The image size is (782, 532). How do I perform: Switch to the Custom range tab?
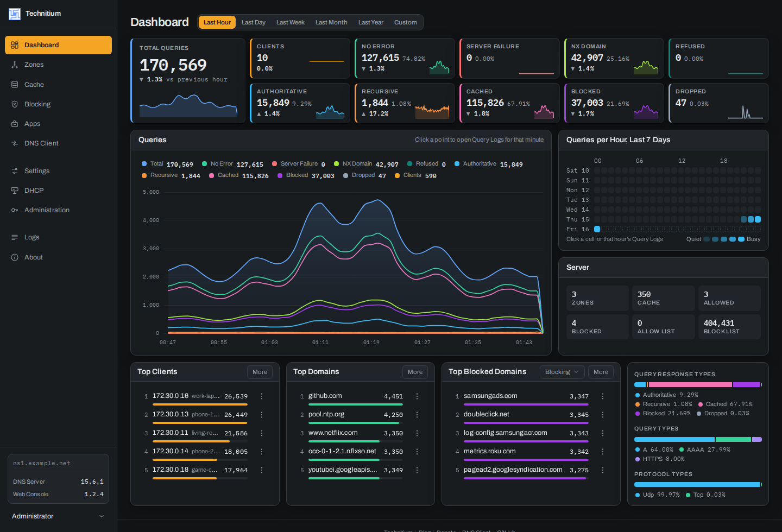406,22
